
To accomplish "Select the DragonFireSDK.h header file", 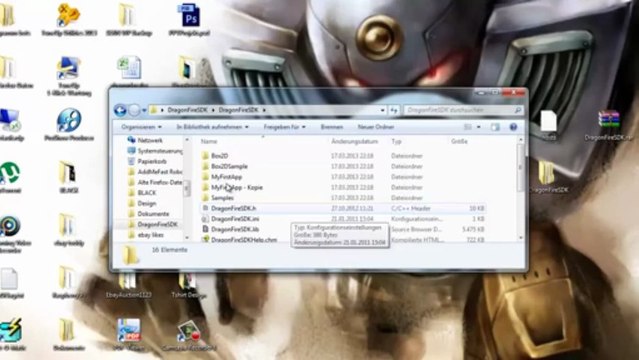I will point(342,208).
